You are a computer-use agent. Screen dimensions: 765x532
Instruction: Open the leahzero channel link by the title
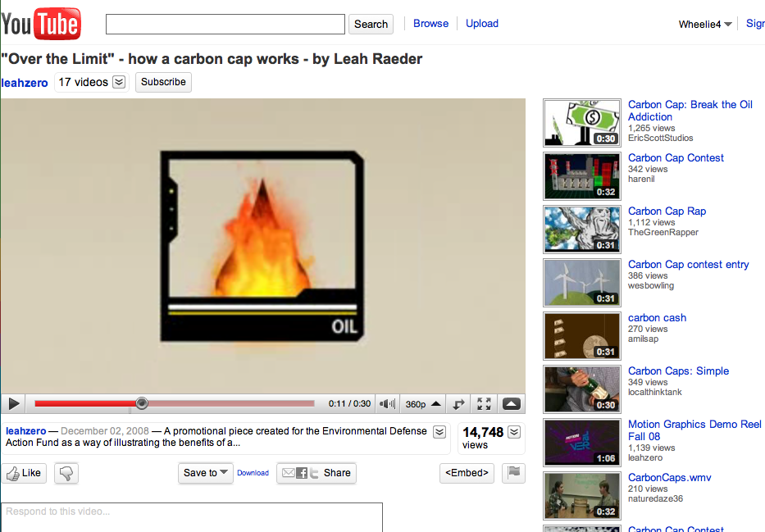coord(25,83)
